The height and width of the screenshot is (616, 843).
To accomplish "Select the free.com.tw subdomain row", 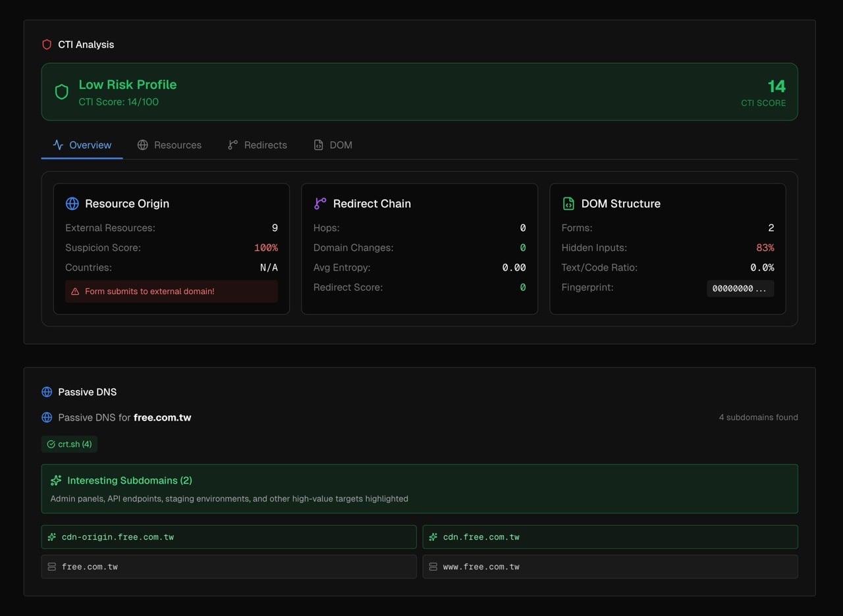I will tap(229, 567).
